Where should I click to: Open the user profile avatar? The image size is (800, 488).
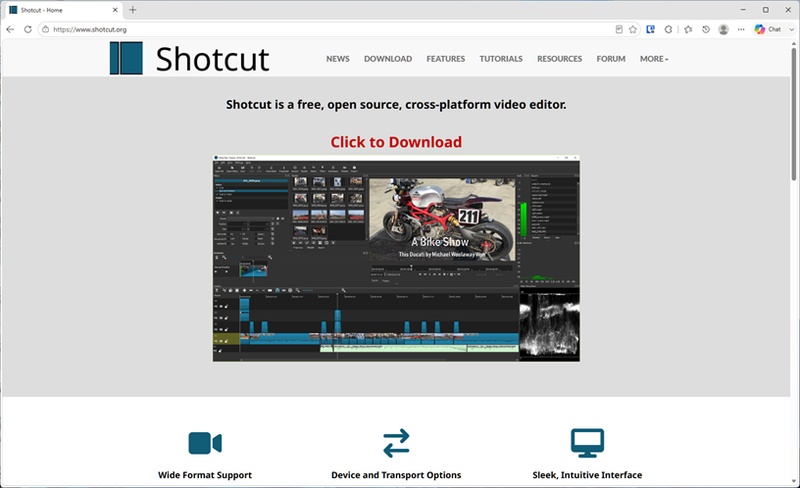pyautogui.click(x=723, y=29)
